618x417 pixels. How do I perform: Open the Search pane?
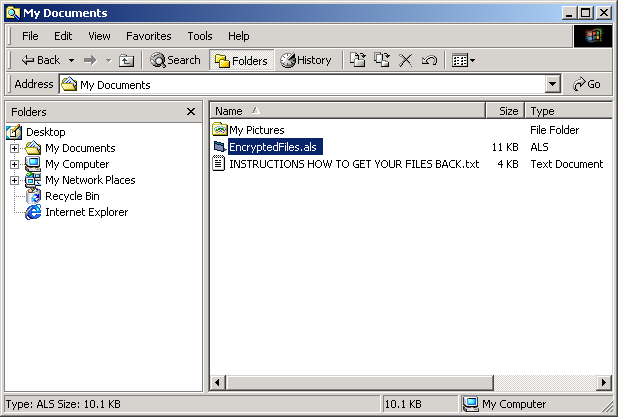click(176, 60)
